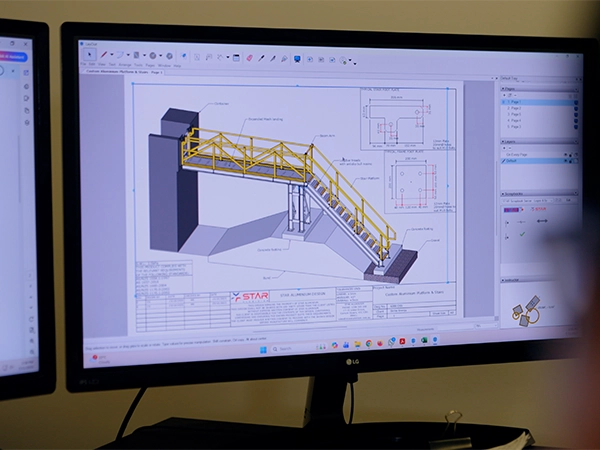Open the Edit menu
Image resolution: width=600 pixels, height=450 pixels.
[x=92, y=64]
